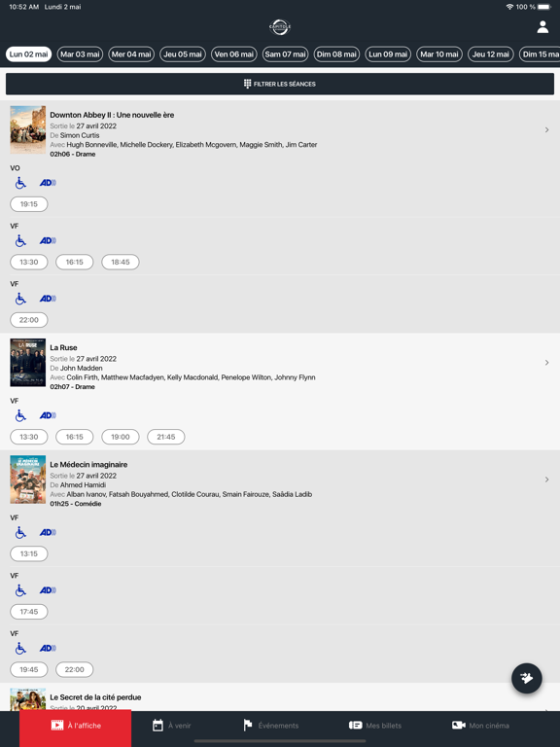Open filter via FILTRER LES SÉANCES button
Screen dimensions: 560x747
[x=280, y=84]
